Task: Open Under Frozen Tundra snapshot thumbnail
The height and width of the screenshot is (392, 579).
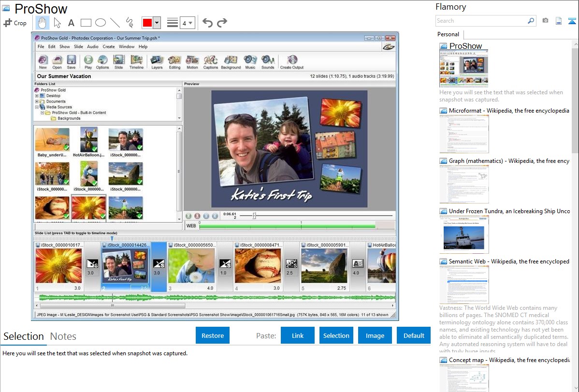Action: (464, 234)
